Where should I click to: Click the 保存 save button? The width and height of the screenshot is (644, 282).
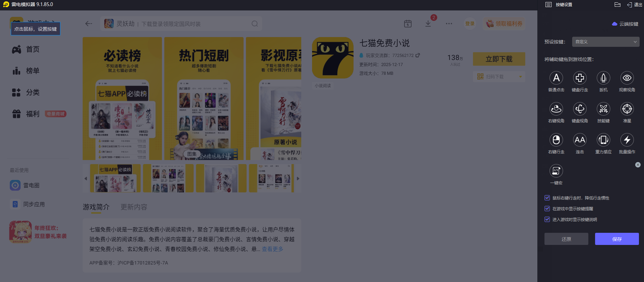[617, 239]
